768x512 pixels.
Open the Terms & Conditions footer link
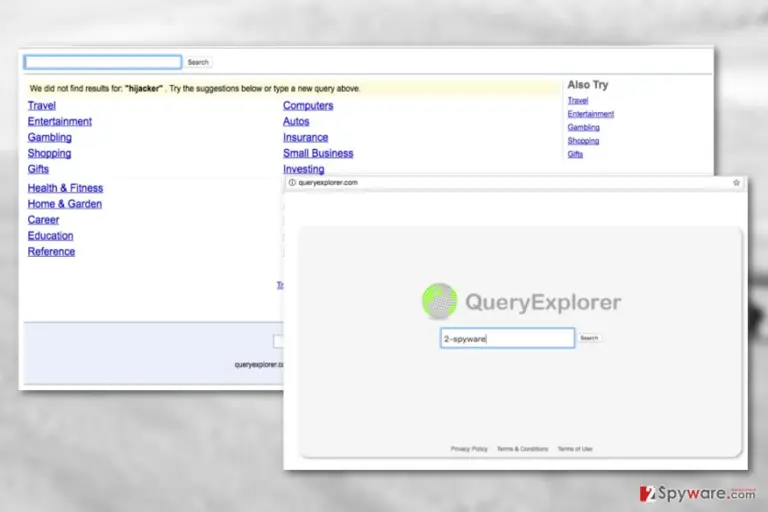click(x=523, y=449)
